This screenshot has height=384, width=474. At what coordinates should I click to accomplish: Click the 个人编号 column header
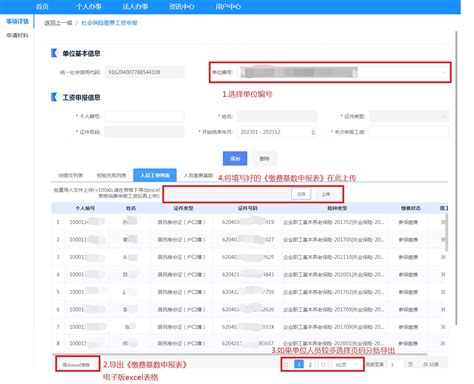85,208
